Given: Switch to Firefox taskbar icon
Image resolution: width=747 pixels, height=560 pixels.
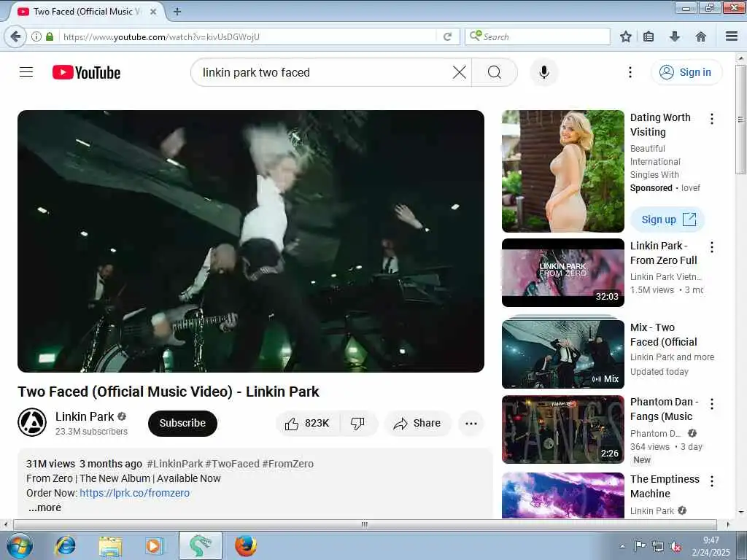Looking at the screenshot, I should (x=246, y=545).
